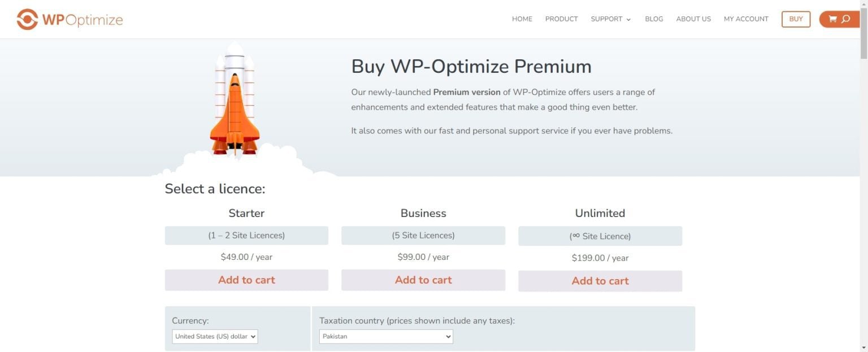Open the Taxation country dropdown

pyautogui.click(x=386, y=336)
